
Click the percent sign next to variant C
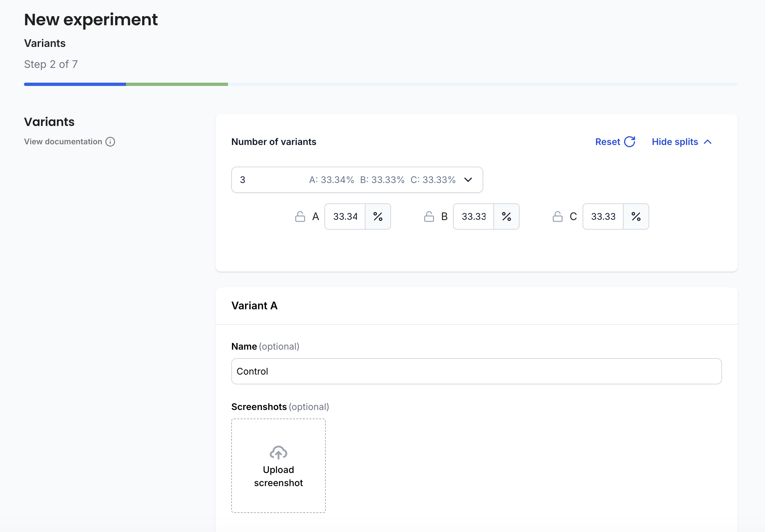coord(636,216)
